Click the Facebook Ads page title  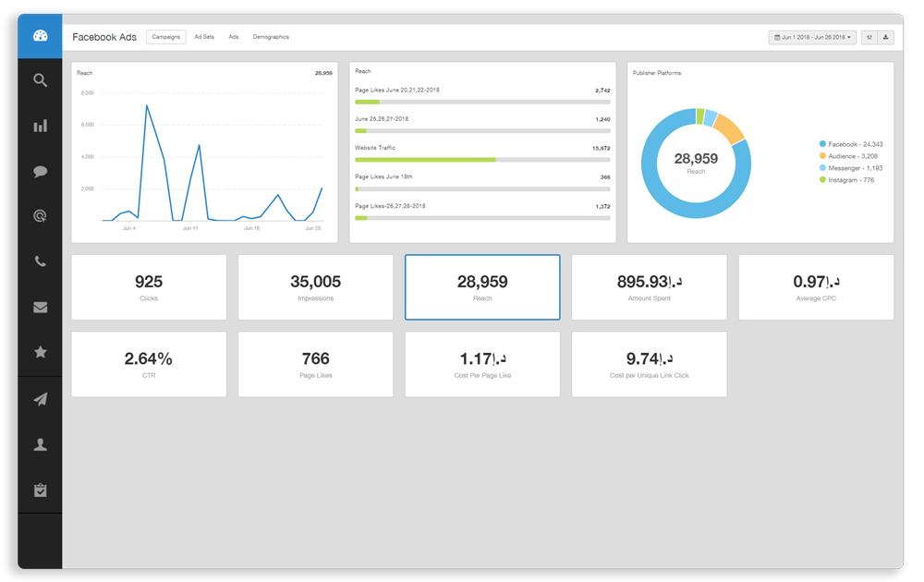(104, 37)
